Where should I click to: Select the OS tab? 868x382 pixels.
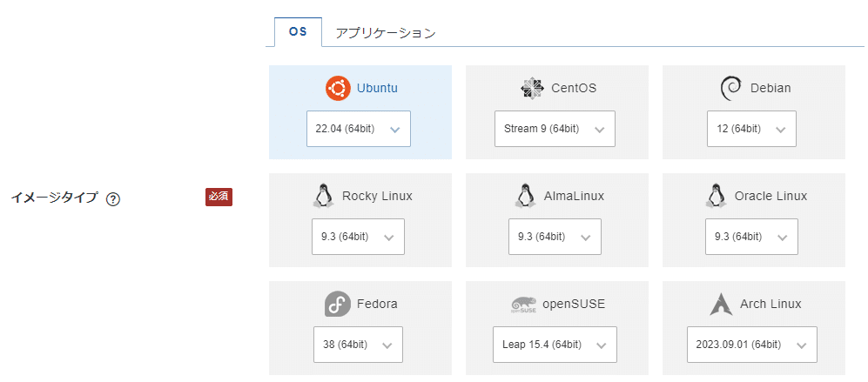point(298,32)
